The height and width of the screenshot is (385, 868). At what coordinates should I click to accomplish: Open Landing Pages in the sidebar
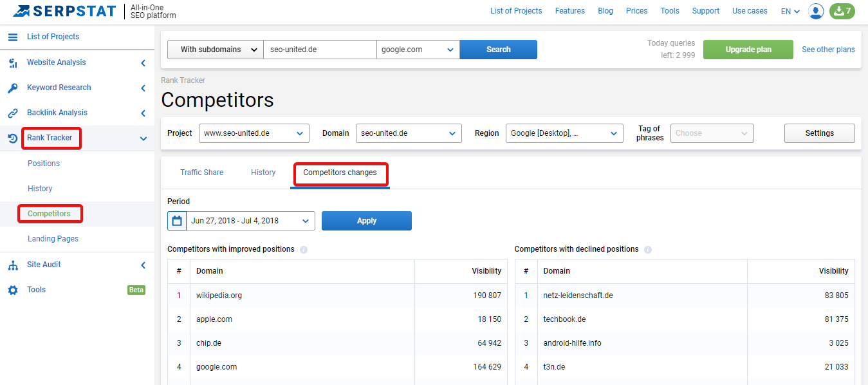[53, 239]
